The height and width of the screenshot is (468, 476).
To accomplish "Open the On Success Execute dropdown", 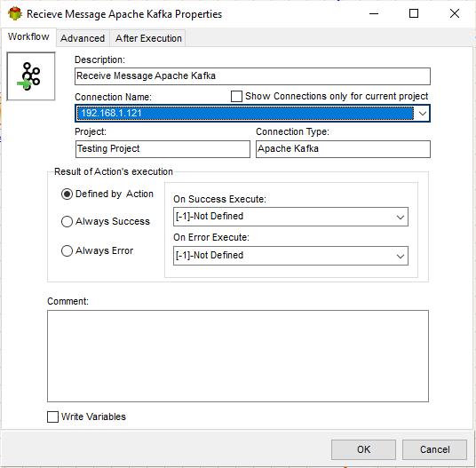I will (290, 217).
